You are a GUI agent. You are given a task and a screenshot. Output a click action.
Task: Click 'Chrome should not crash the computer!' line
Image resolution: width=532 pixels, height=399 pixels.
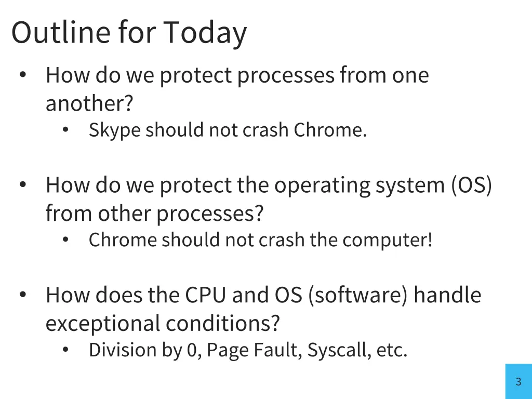click(261, 240)
